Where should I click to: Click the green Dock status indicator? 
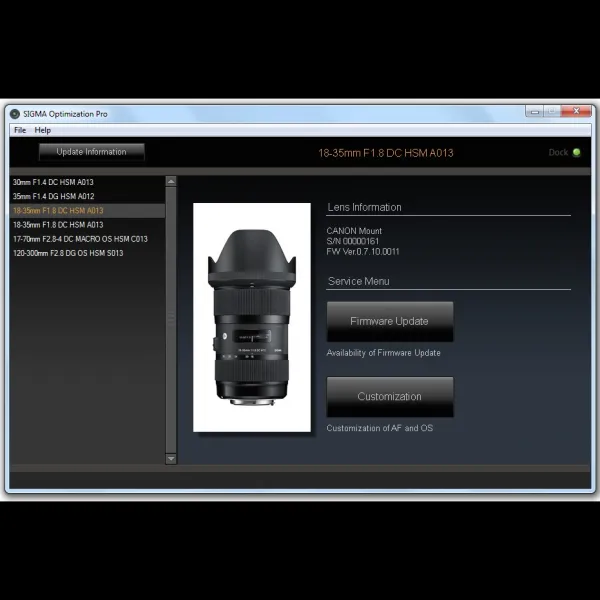(576, 153)
